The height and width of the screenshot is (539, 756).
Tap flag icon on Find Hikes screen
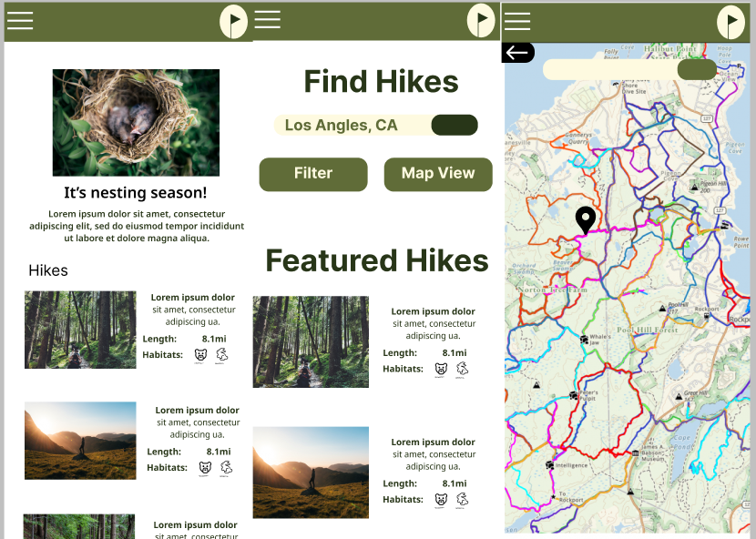(x=481, y=21)
